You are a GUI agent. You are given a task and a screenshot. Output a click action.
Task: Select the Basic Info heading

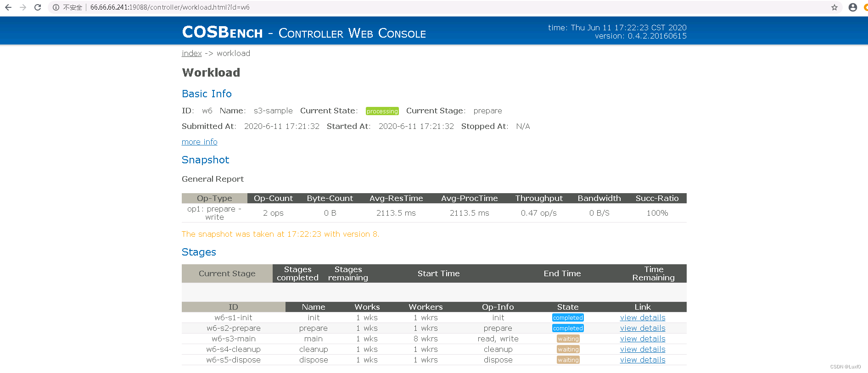click(207, 94)
